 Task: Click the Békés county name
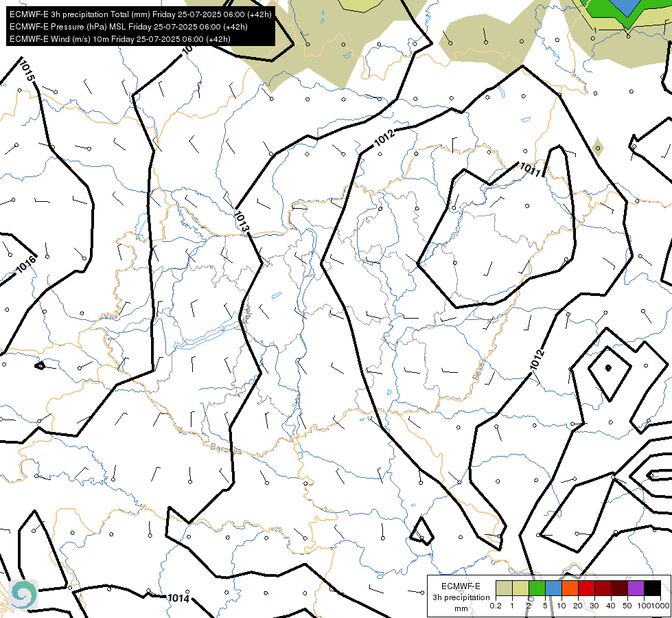click(480, 369)
